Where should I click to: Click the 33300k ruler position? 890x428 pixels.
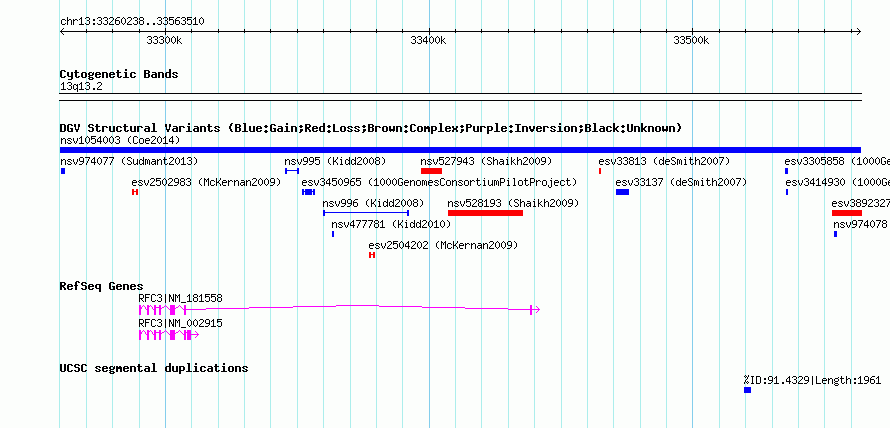165,40
